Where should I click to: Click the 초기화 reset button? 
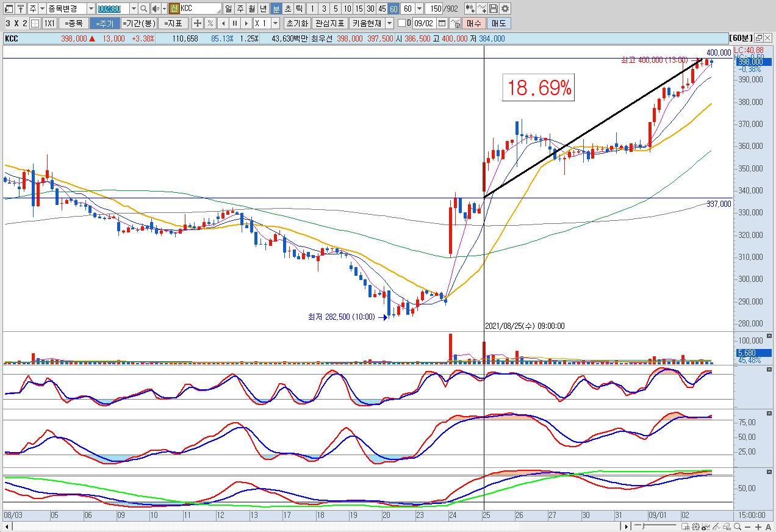point(297,23)
